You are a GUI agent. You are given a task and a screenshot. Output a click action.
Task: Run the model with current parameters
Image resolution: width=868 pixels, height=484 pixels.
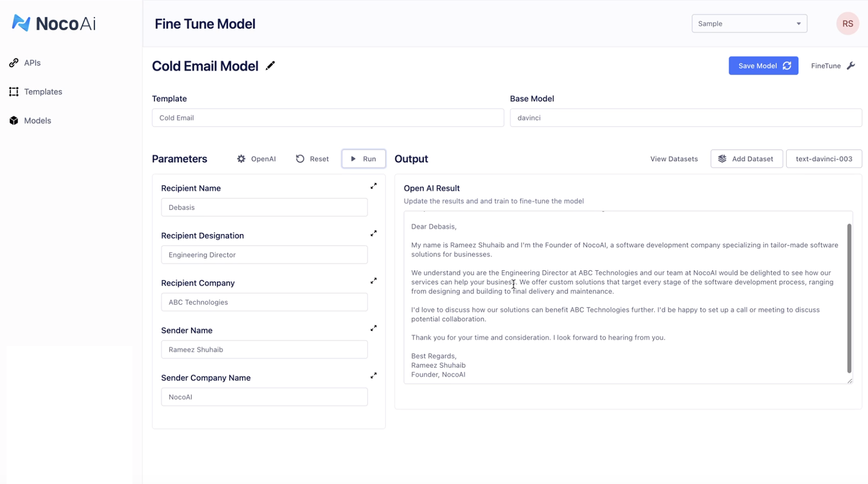pos(363,159)
